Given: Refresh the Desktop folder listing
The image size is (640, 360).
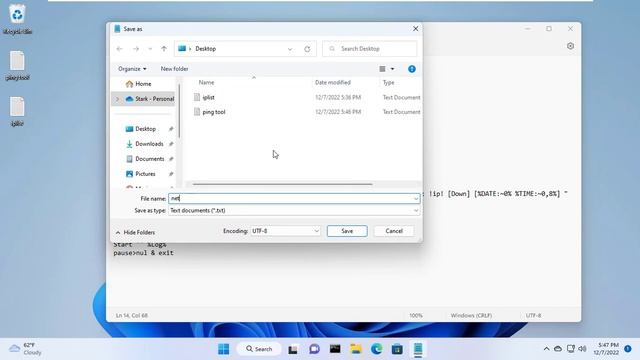Looking at the screenshot, I should pyautogui.click(x=307, y=49).
